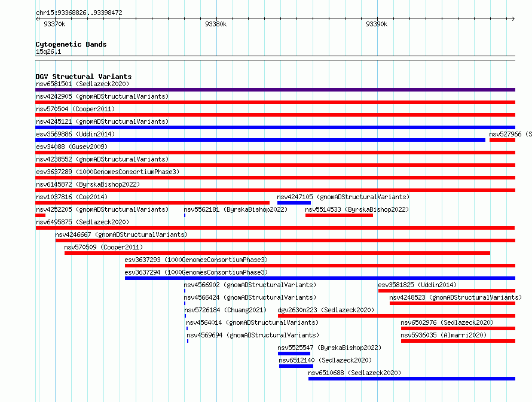Select the nsv4566902 gnomAD variant label
Viewport: 532px width, 402px height.
250,285
